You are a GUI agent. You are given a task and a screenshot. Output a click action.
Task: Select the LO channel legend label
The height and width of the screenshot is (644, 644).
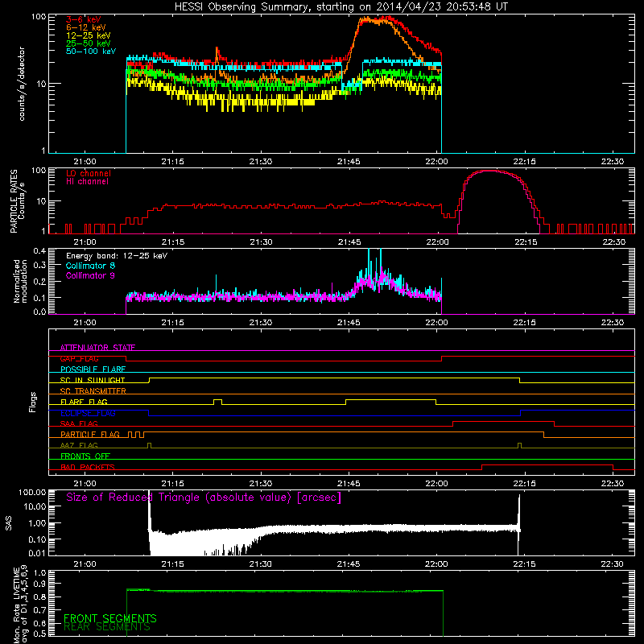pos(89,173)
